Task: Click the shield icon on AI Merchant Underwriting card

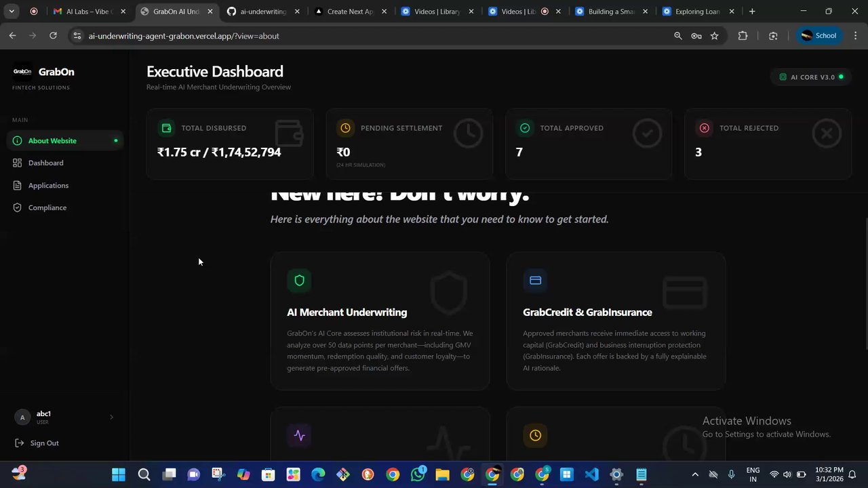Action: 299,281
